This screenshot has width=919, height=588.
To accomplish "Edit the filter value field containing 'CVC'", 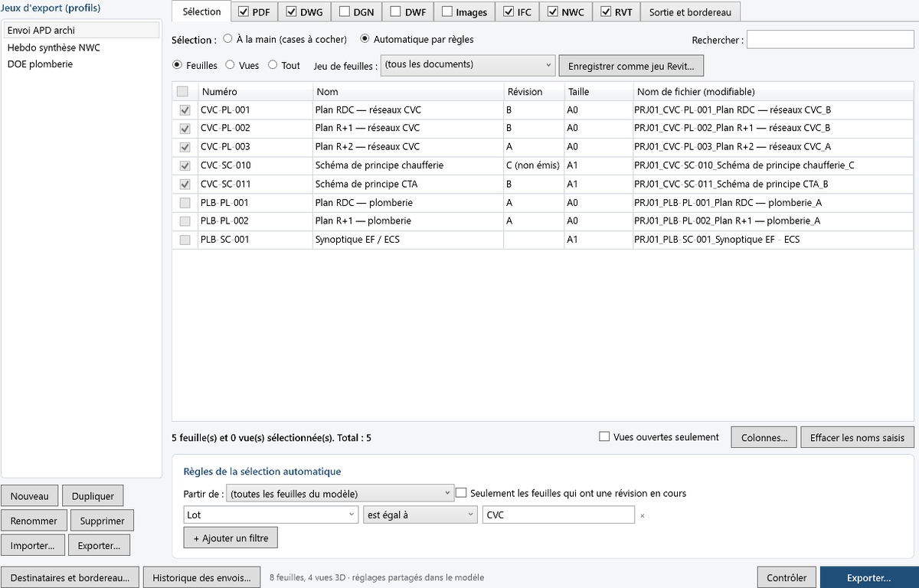I will pos(558,515).
